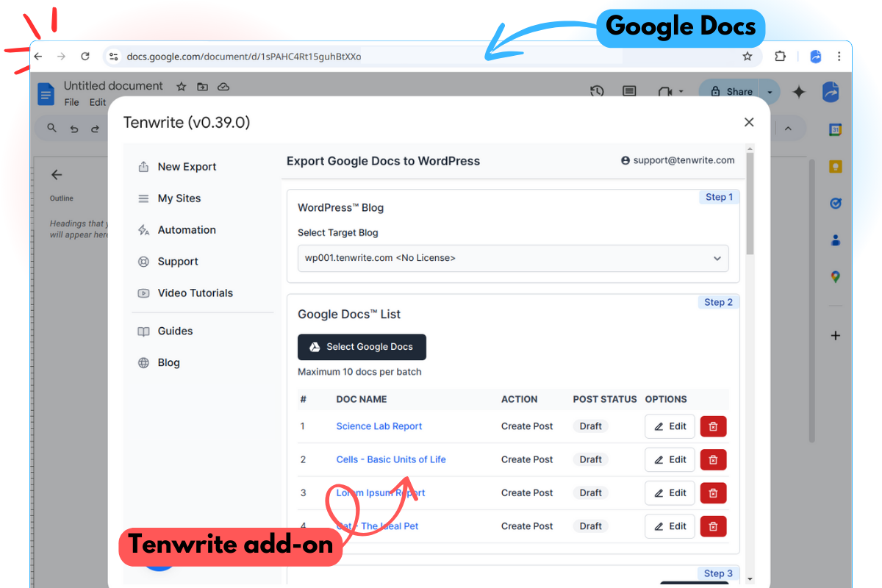Click Draft status for Cells row

pos(591,459)
